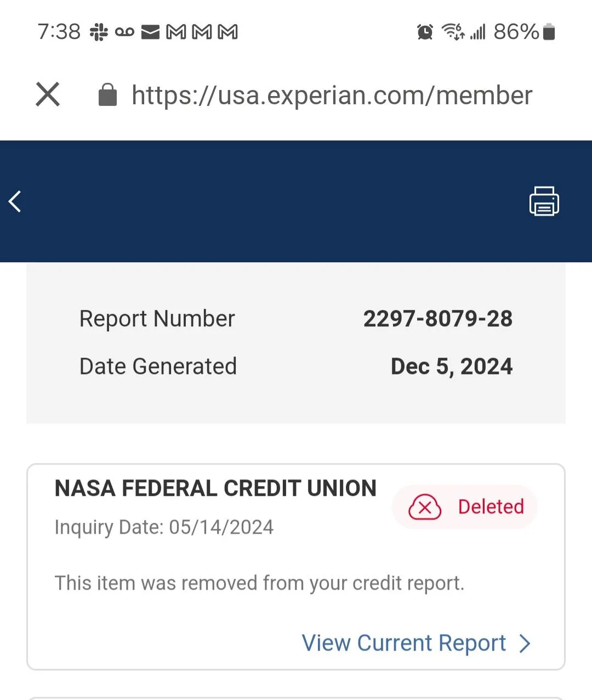
Task: Tap the printer icon in the header
Action: (544, 201)
